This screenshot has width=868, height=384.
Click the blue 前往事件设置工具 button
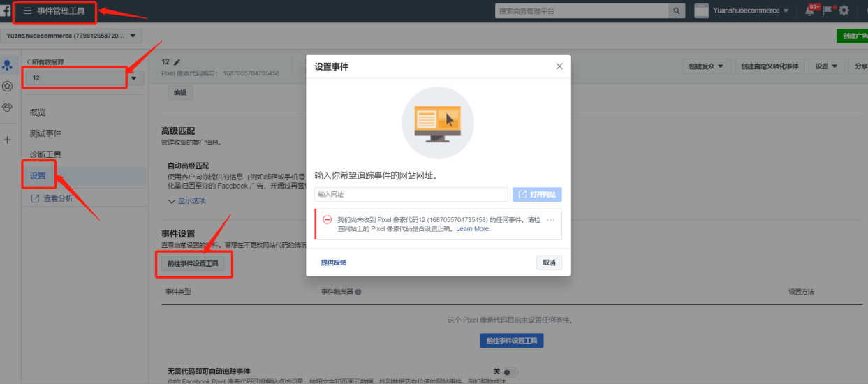tap(511, 340)
